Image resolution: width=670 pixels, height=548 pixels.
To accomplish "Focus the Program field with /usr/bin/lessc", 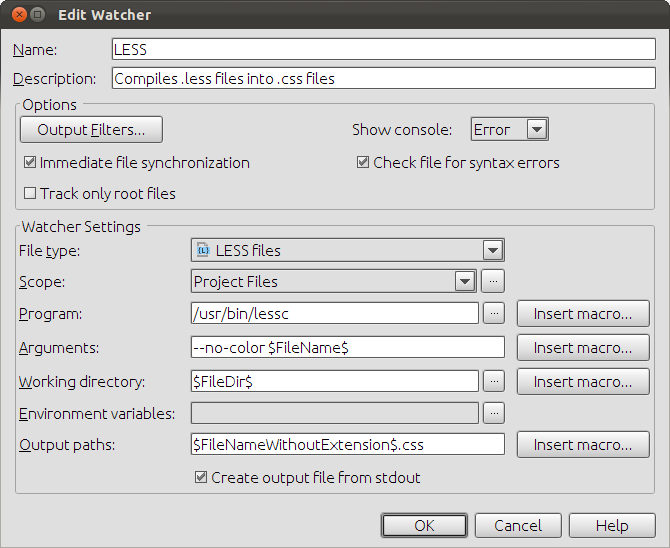I will point(335,313).
